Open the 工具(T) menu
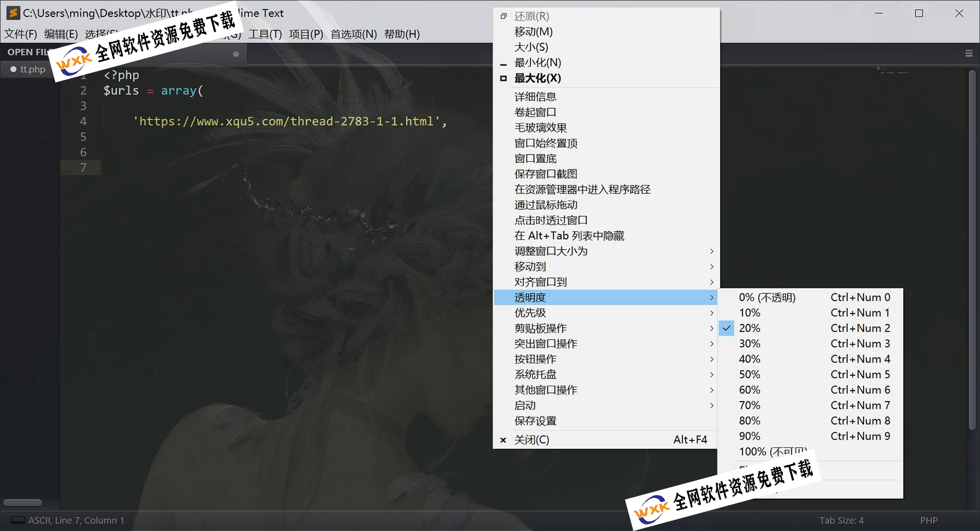980x531 pixels. coord(265,34)
